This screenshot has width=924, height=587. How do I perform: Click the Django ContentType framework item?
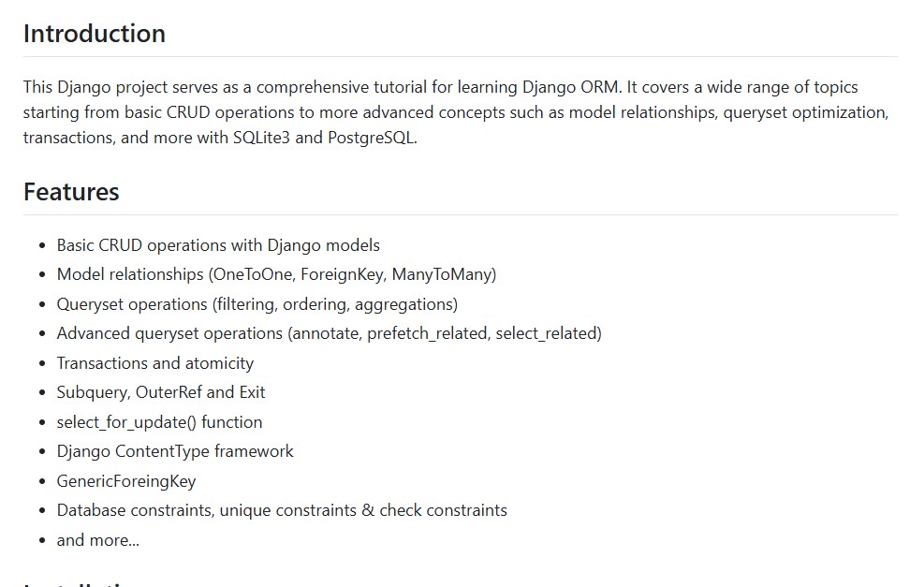(175, 451)
